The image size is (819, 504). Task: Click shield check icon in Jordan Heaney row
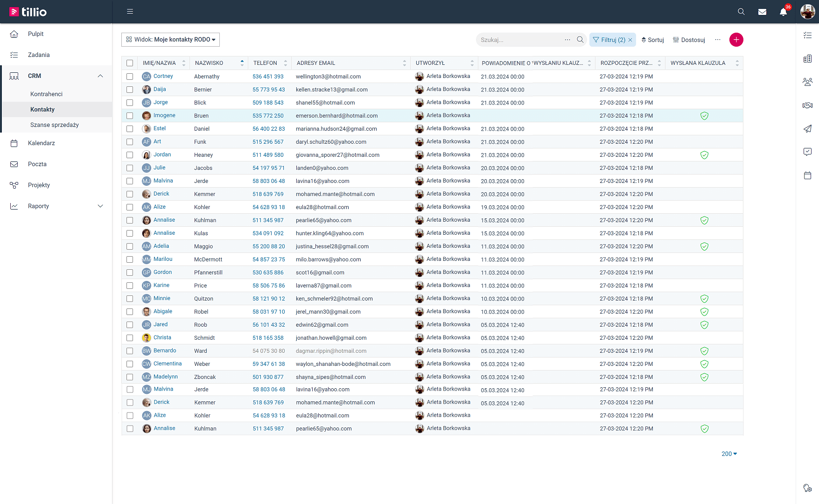pyautogui.click(x=704, y=155)
